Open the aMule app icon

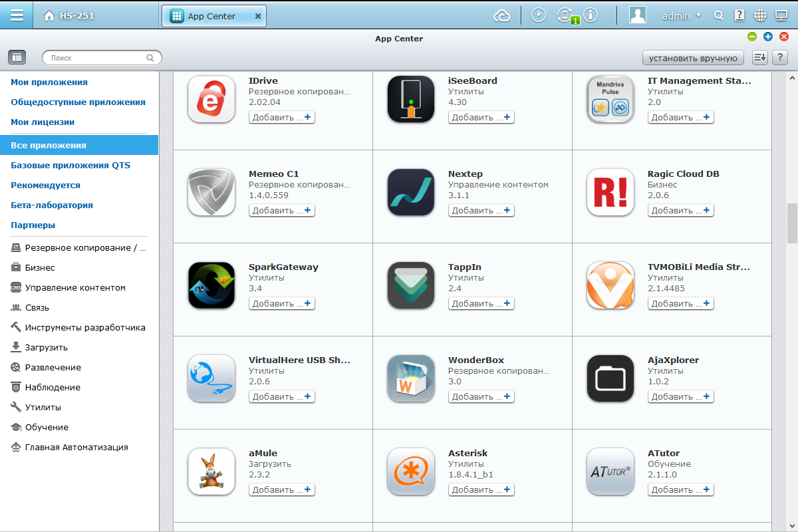(211, 471)
